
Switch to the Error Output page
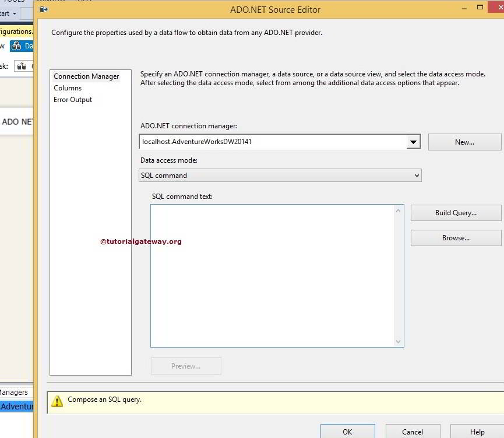pos(72,99)
